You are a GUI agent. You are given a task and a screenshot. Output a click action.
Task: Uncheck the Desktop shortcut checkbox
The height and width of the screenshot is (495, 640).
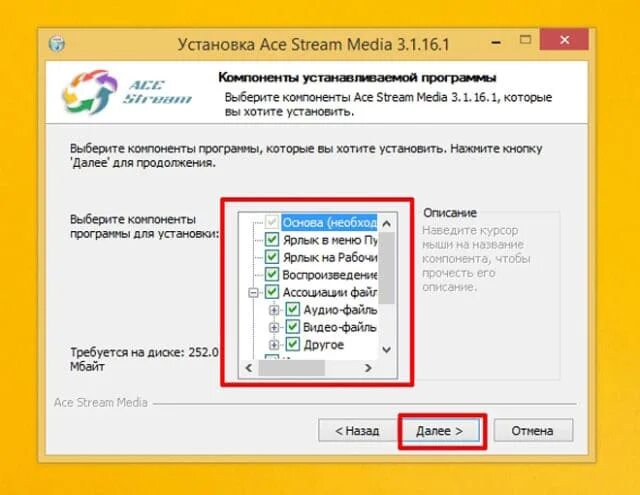click(272, 257)
